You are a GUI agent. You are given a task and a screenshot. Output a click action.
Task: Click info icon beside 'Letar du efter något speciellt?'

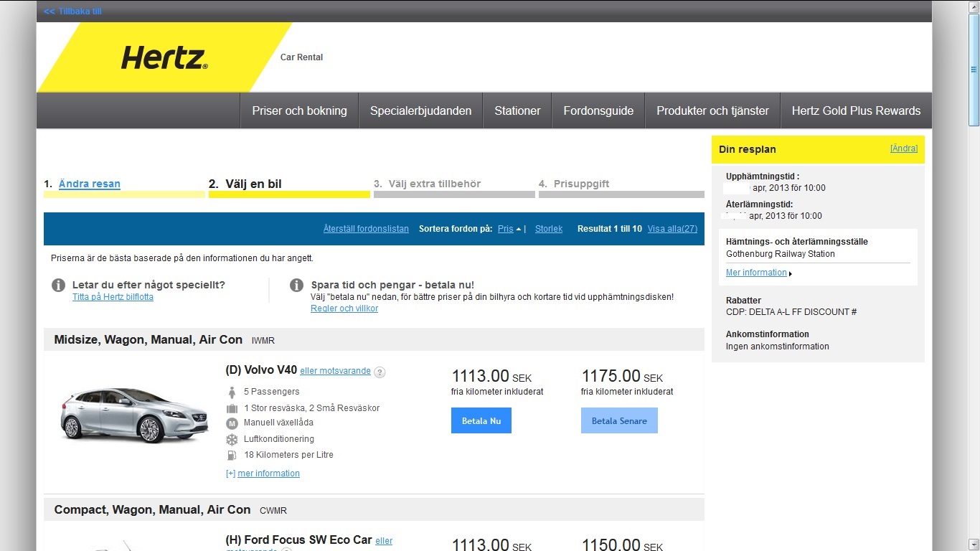(x=59, y=286)
